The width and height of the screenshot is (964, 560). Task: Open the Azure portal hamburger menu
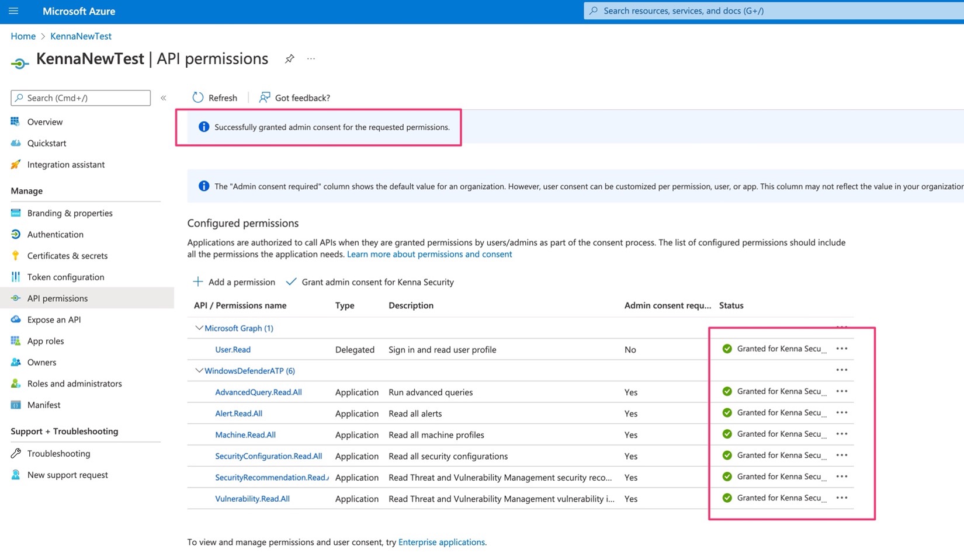[13, 11]
